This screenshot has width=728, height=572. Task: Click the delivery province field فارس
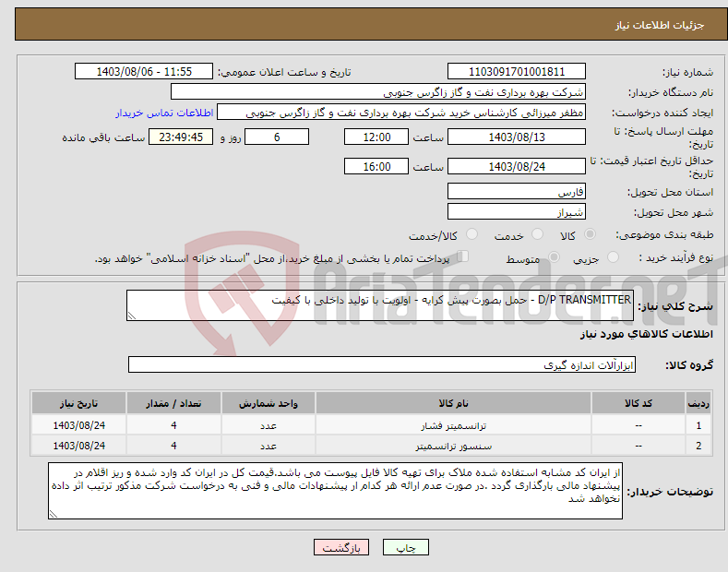(x=517, y=191)
